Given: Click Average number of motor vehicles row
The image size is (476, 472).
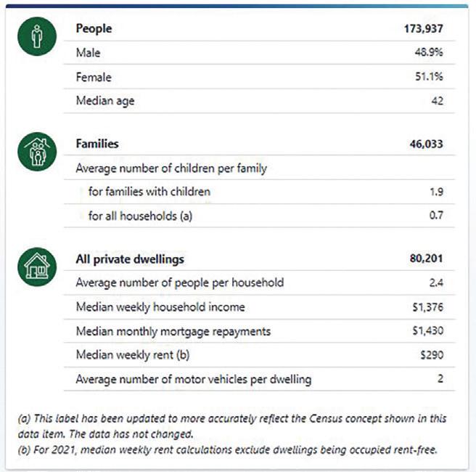Looking at the screenshot, I should pos(194,379).
